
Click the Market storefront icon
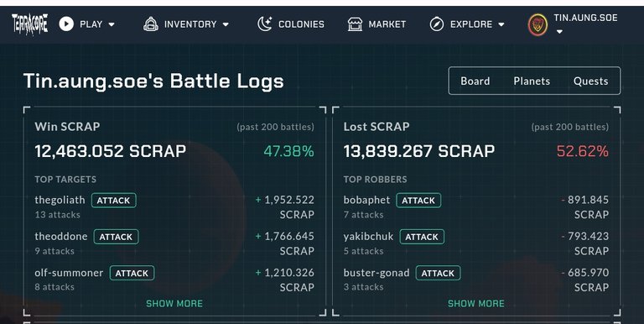pyautogui.click(x=355, y=24)
